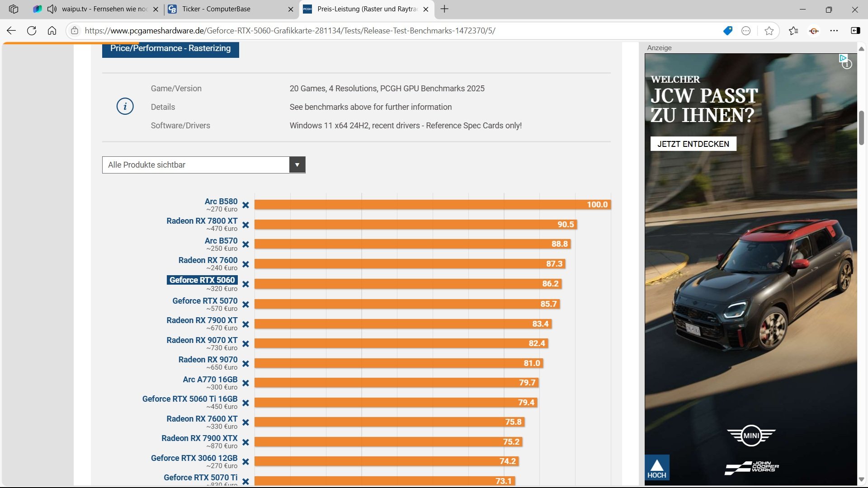Hide Geforce RTX 5060 bar
The image size is (868, 488).
pyautogui.click(x=245, y=284)
